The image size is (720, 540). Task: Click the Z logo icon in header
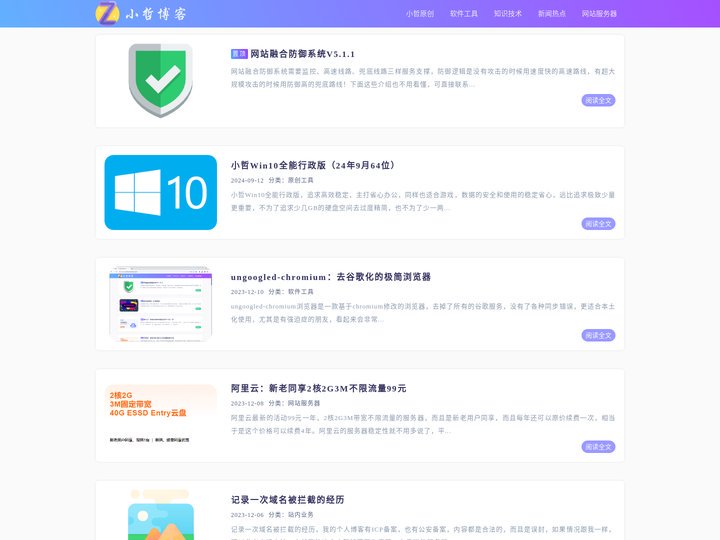pos(107,13)
